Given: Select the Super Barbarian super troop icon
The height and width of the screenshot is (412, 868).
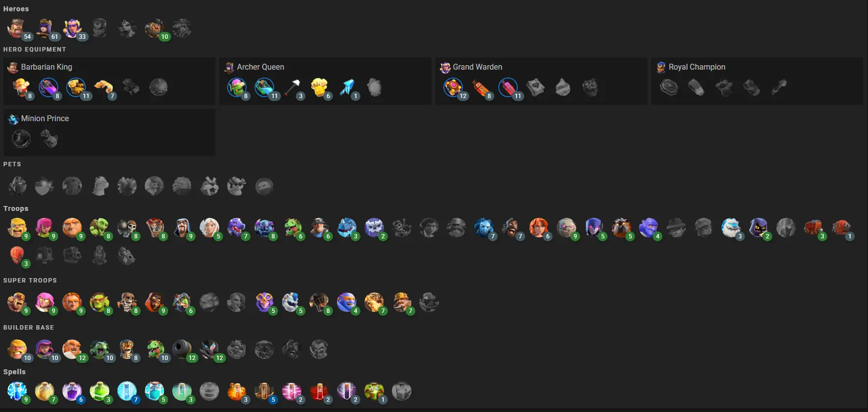Looking at the screenshot, I should pyautogui.click(x=17, y=302).
